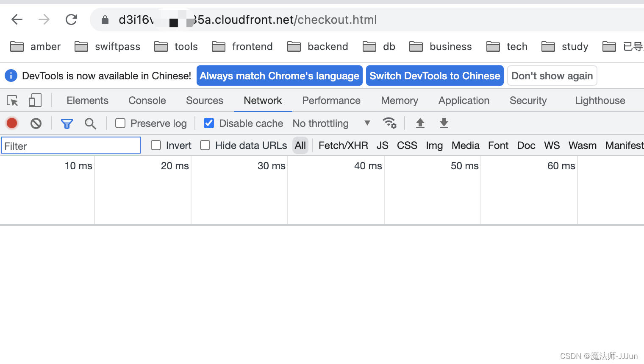This screenshot has height=364, width=644.
Task: Open the tech bookmarks folder
Action: coord(507,47)
